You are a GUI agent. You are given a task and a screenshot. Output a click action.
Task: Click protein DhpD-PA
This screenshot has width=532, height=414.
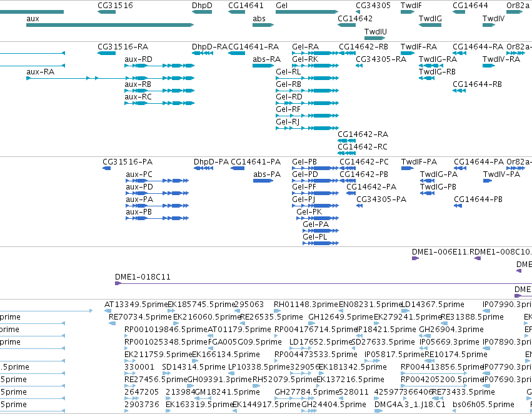[211, 162]
